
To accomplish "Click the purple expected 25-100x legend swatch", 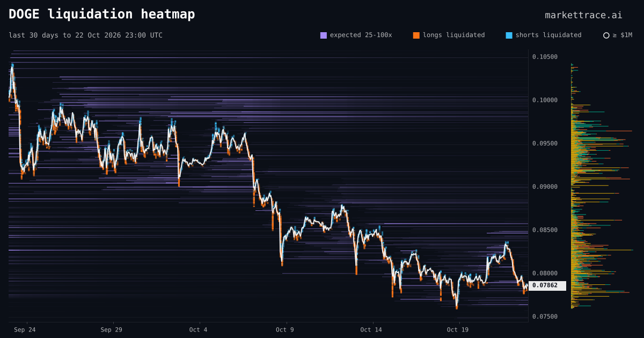I will (x=324, y=35).
